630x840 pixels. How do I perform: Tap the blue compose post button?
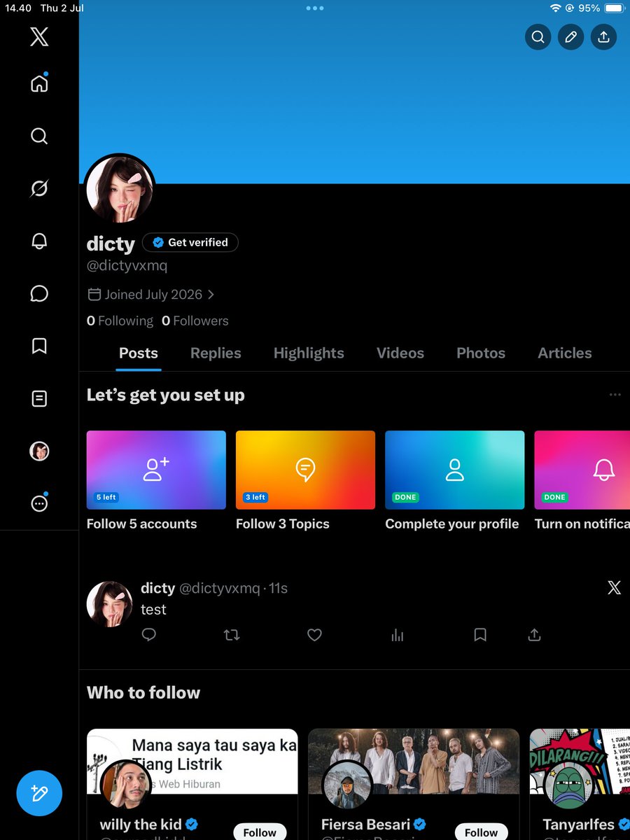(x=39, y=793)
